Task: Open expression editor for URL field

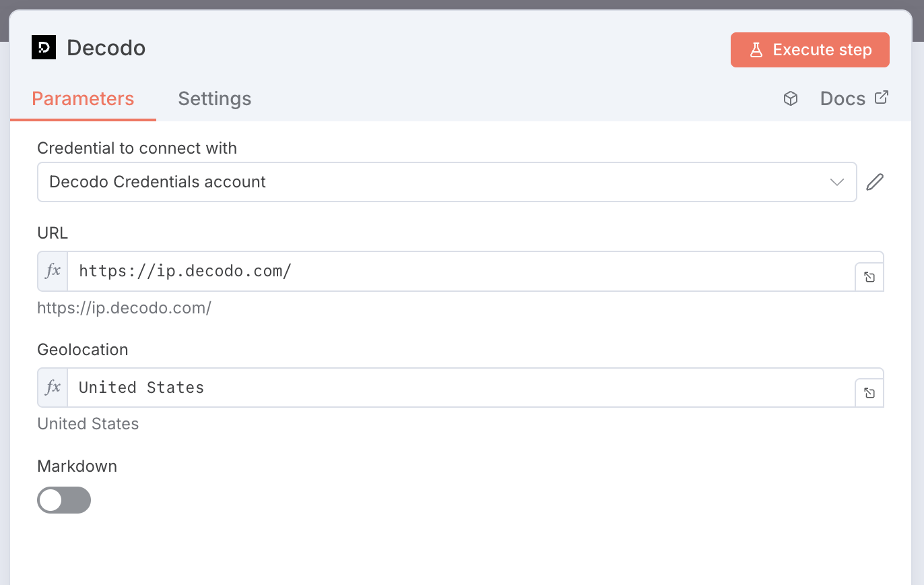Action: point(869,277)
